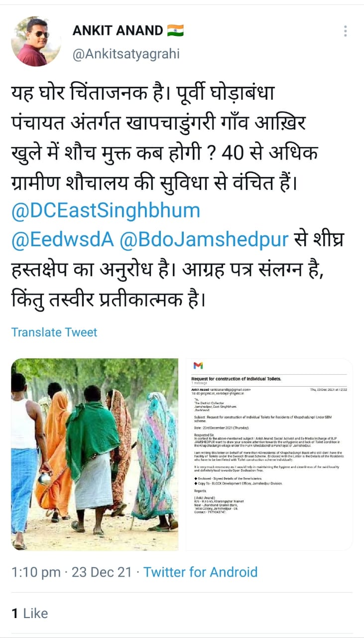Click the 1:10 pm timestamp
This screenshot has width=364, height=638.
(36, 572)
